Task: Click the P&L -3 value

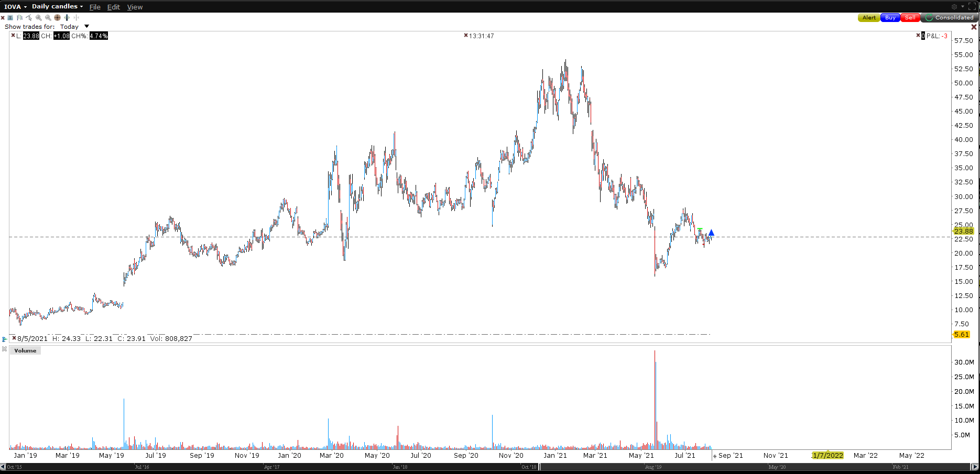Action: [945, 36]
